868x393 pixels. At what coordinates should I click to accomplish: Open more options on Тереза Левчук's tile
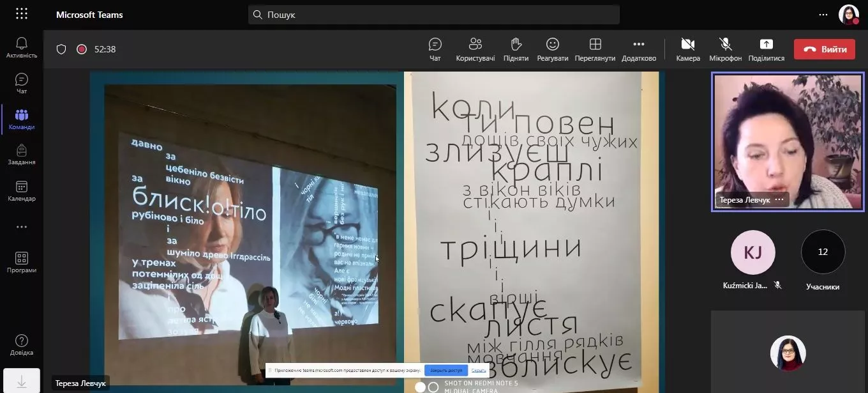[x=779, y=199]
